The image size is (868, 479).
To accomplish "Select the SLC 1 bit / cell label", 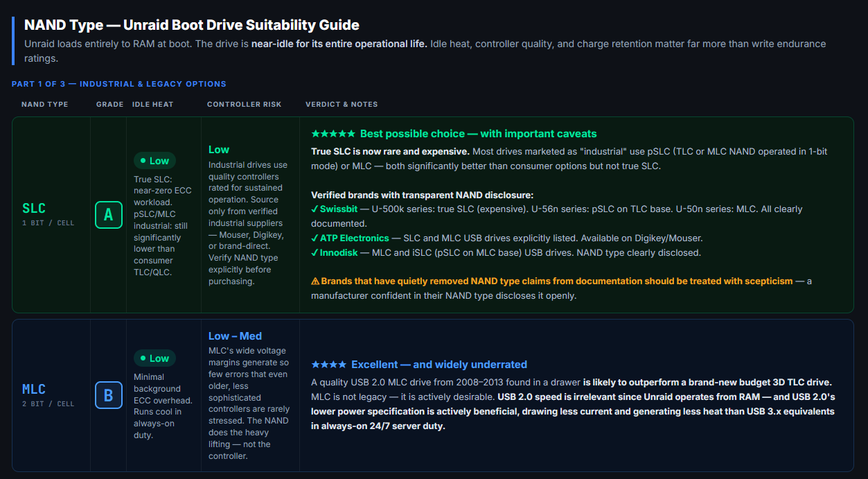I will (48, 215).
